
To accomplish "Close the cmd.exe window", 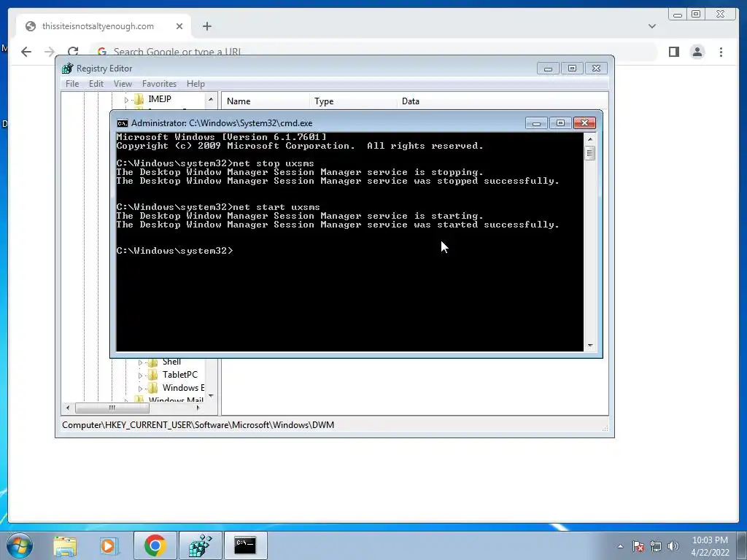I will [584, 123].
